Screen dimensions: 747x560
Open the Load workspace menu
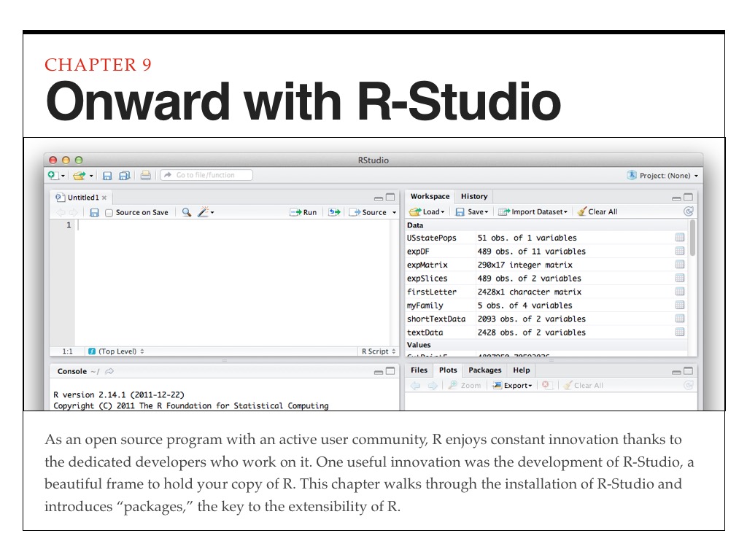coord(427,211)
